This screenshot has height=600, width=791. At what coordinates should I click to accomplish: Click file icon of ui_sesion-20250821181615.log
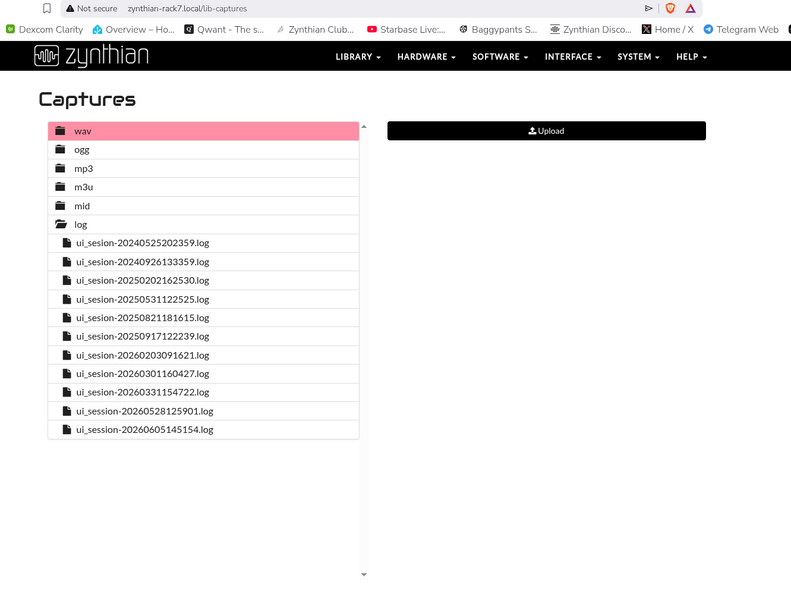pyautogui.click(x=67, y=317)
